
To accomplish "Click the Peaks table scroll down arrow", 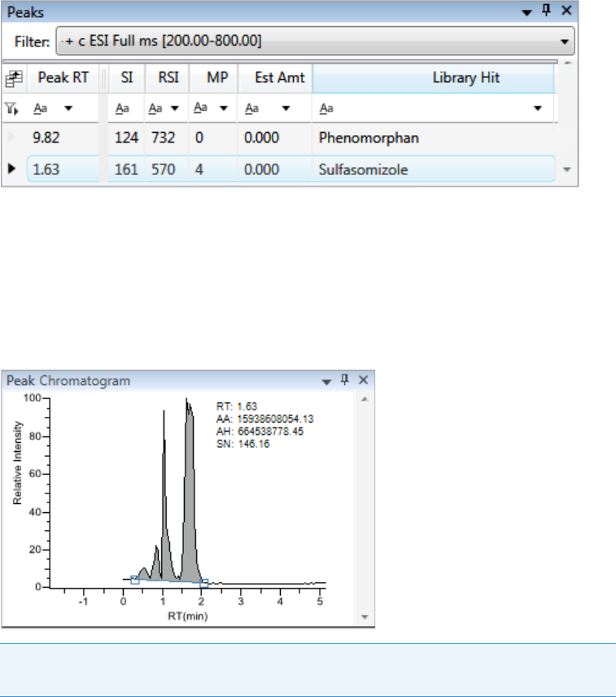I will click(x=567, y=169).
